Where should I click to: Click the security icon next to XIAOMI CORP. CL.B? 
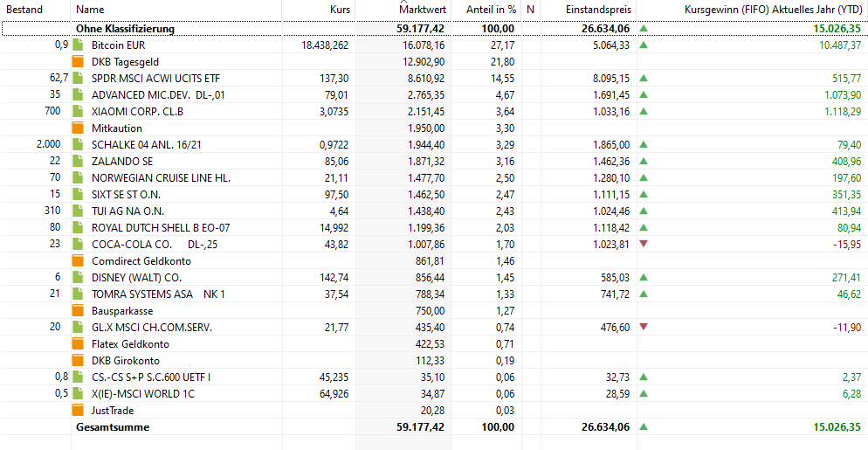click(78, 111)
